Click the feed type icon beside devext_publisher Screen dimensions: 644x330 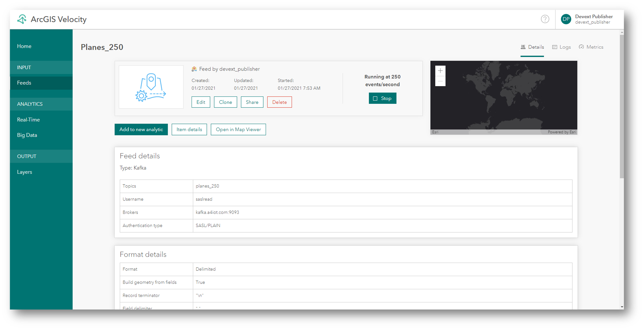click(194, 69)
